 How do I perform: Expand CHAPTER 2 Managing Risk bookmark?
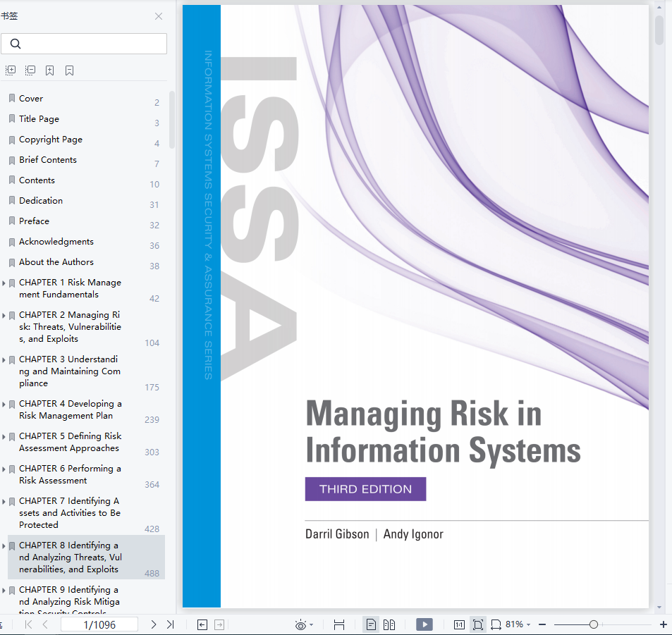pyautogui.click(x=4, y=315)
